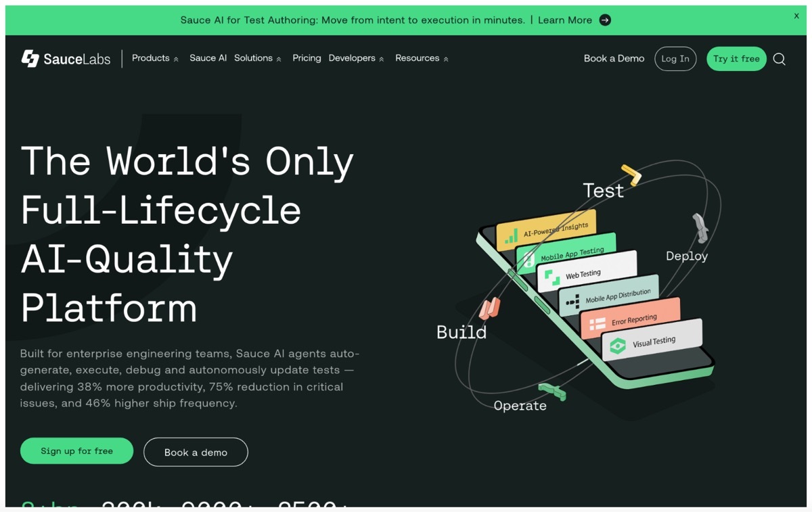The height and width of the screenshot is (512, 812).
Task: Expand the Solutions dropdown
Action: pyautogui.click(x=258, y=58)
